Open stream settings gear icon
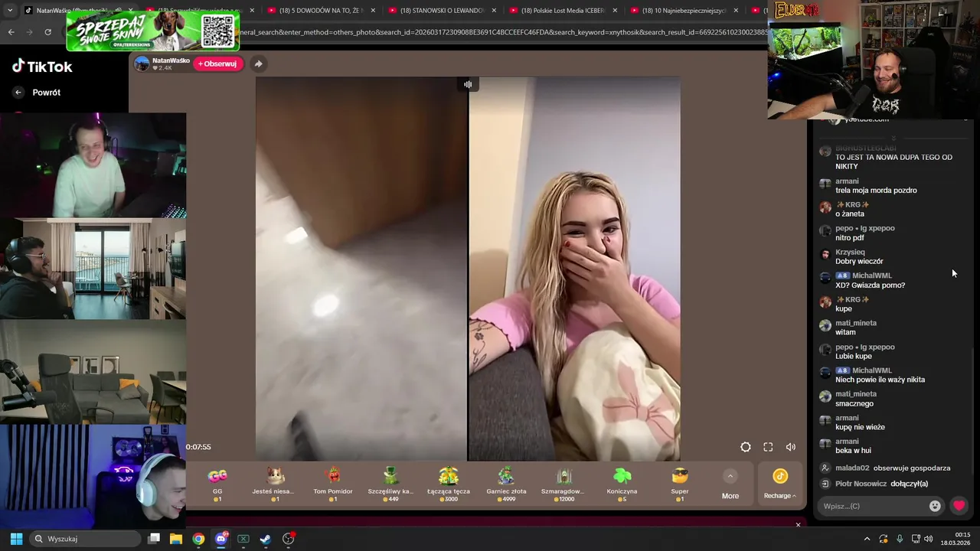Image resolution: width=980 pixels, height=551 pixels. [x=746, y=447]
